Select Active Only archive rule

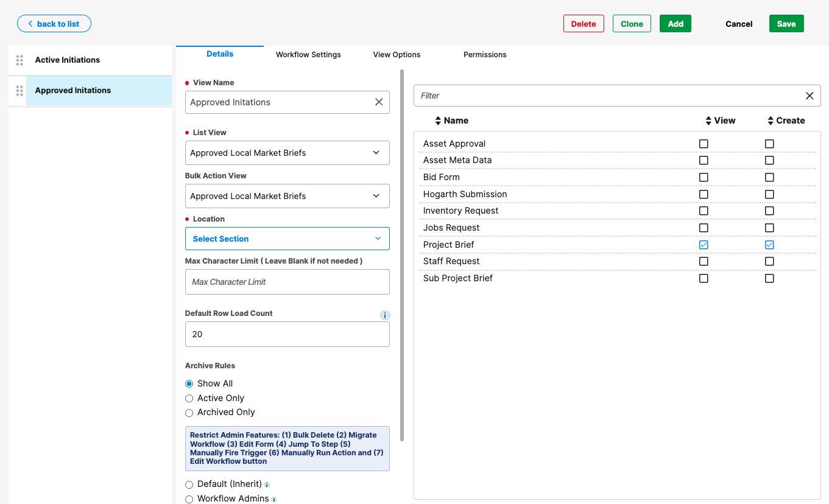pos(189,398)
